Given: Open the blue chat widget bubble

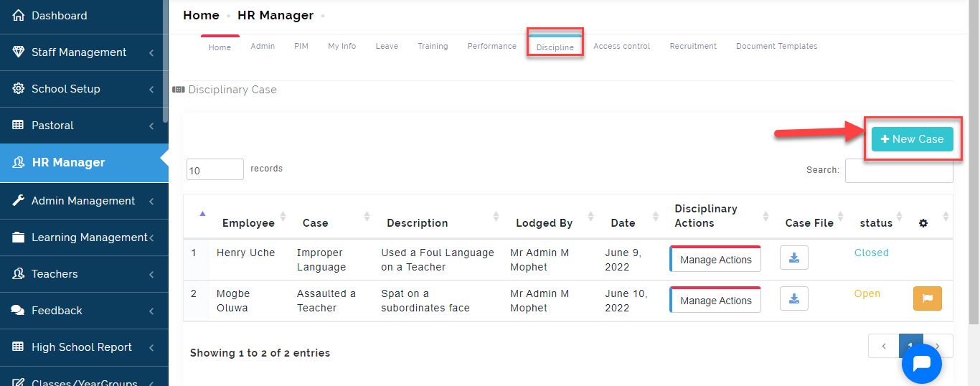Looking at the screenshot, I should (x=922, y=363).
